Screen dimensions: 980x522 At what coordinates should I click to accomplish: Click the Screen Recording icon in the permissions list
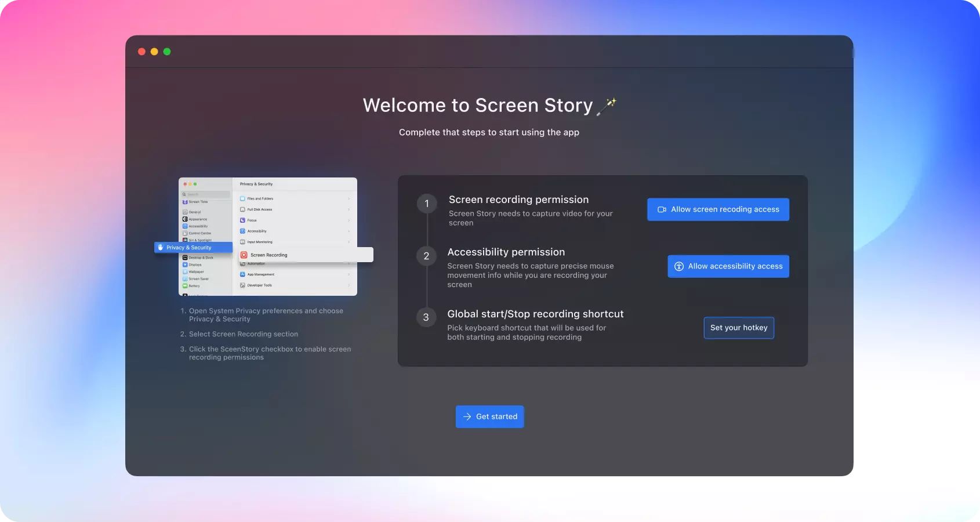click(244, 255)
